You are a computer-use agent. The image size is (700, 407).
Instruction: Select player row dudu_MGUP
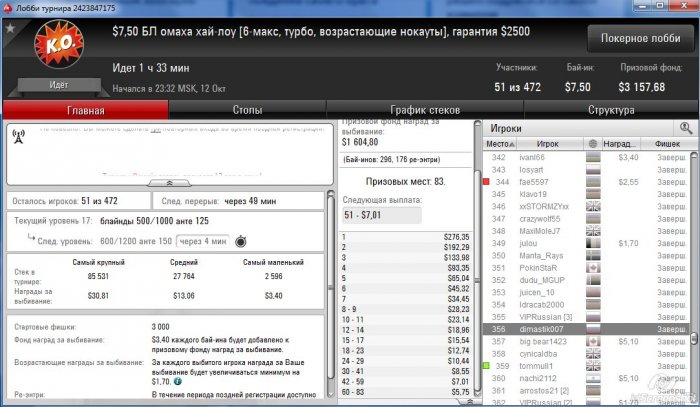[587, 280]
